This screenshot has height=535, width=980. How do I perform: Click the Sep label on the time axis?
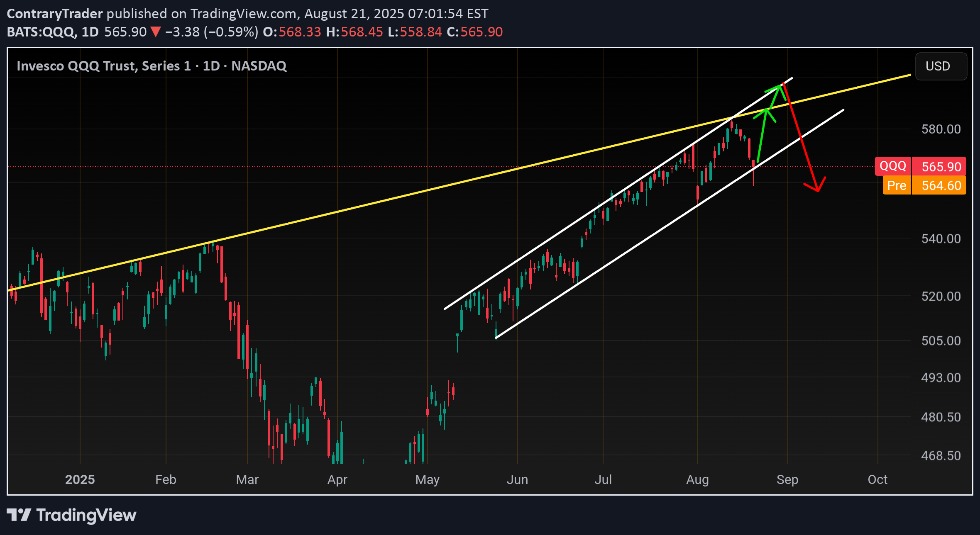[x=787, y=479]
